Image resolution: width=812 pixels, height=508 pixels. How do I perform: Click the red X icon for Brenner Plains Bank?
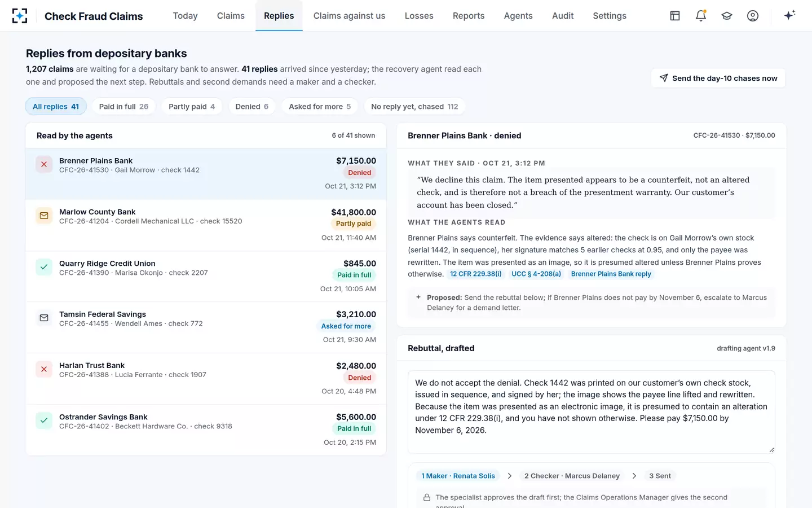click(x=44, y=164)
